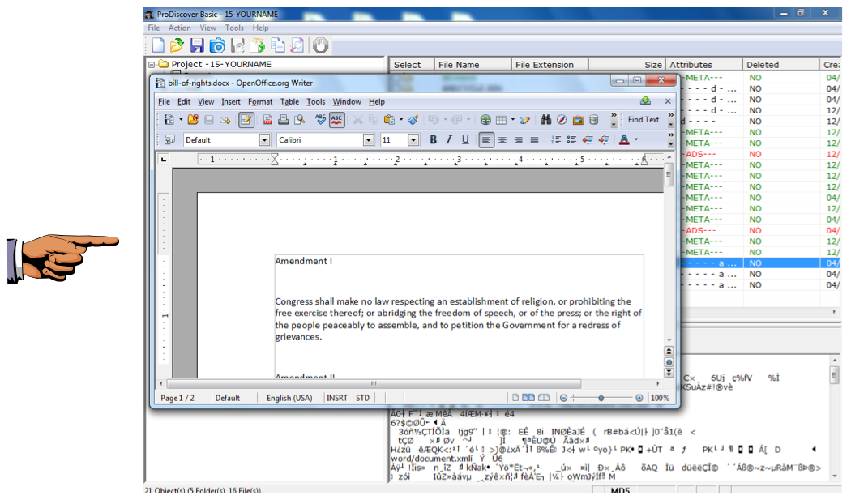Click the Zoom In plus button in Writer
Image resolution: width=851 pixels, height=504 pixels.
click(639, 398)
